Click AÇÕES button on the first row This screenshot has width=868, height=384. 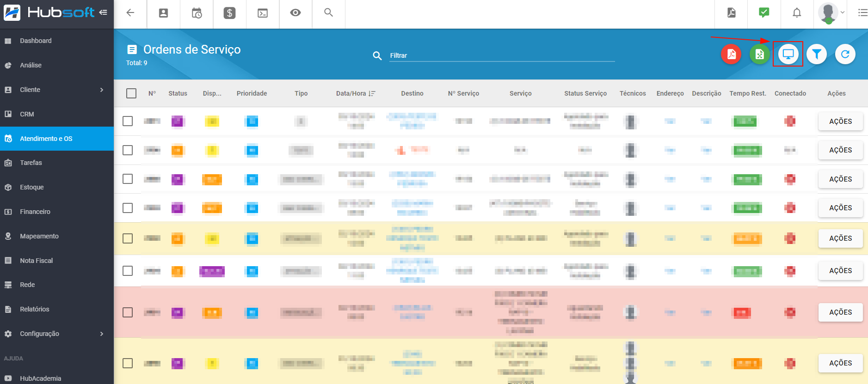click(x=840, y=122)
